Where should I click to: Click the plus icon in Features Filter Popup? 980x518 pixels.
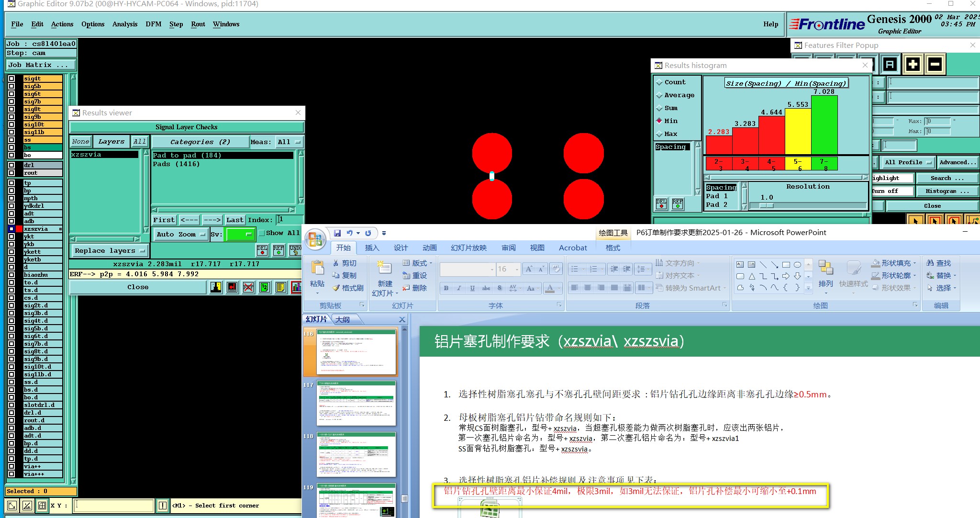913,64
